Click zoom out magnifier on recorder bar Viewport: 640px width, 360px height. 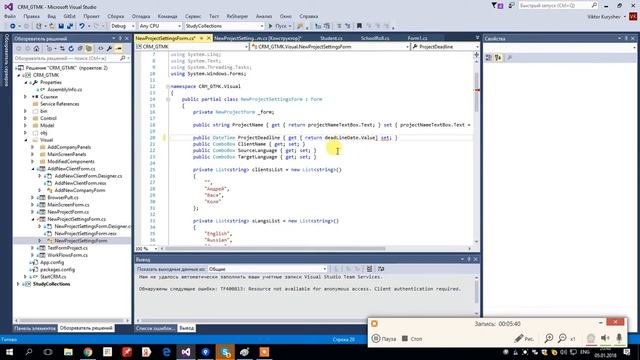[562, 338]
